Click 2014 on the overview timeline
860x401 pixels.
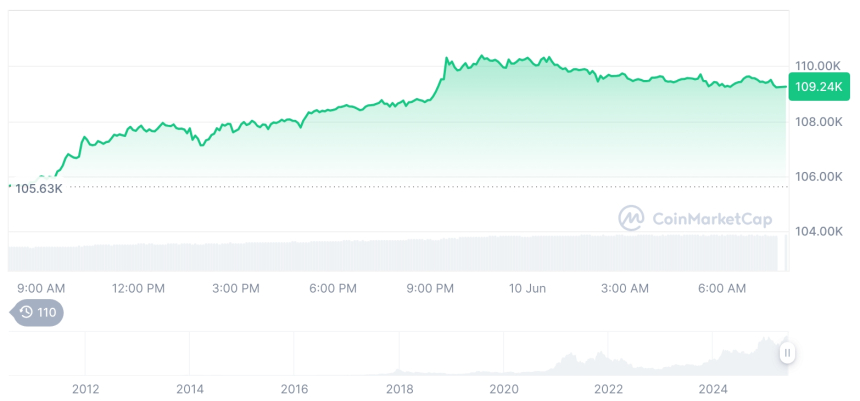[190, 389]
